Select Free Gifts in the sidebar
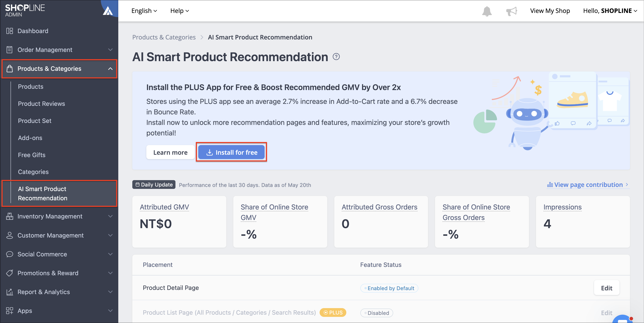Screen dimensions: 644x323 (x=32, y=155)
